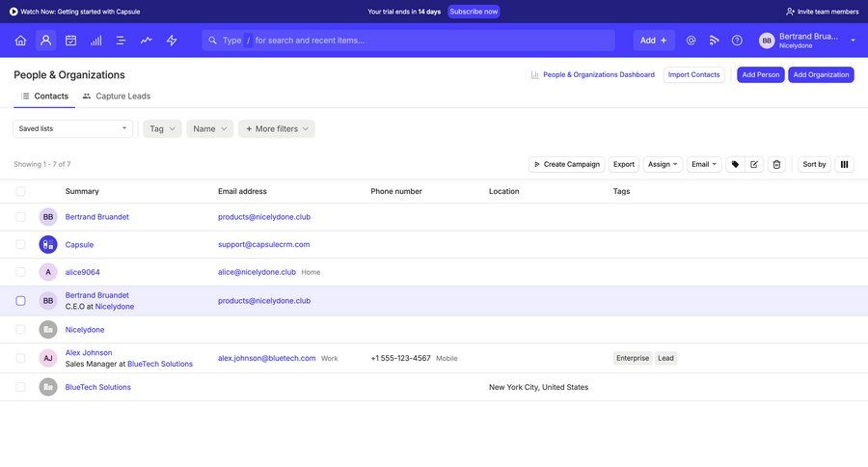Viewport: 868px width, 467px height.
Task: Open the Sort by menu
Action: coord(814,165)
